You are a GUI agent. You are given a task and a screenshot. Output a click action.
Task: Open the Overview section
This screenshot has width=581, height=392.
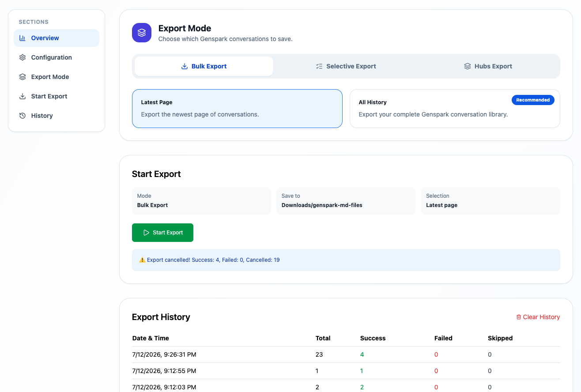tap(57, 38)
